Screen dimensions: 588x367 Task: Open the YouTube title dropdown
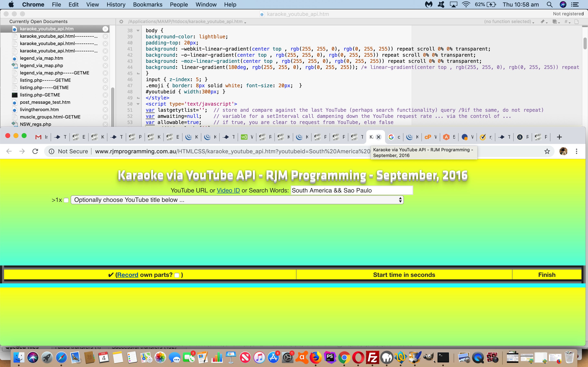click(x=237, y=200)
